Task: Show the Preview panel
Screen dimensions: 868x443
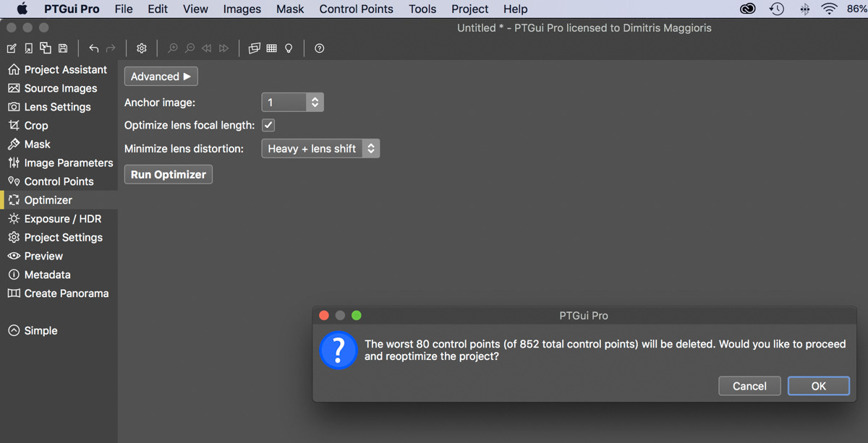Action: pos(59,256)
